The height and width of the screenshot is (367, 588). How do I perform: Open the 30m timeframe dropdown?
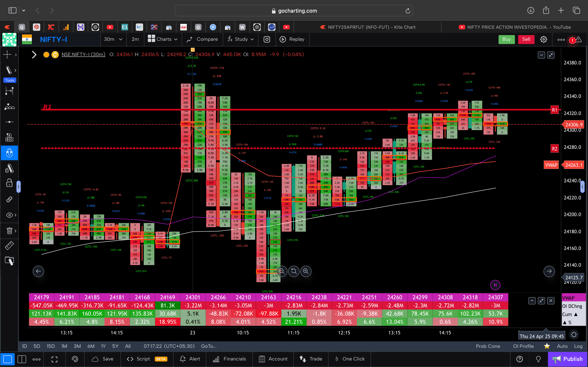click(113, 39)
